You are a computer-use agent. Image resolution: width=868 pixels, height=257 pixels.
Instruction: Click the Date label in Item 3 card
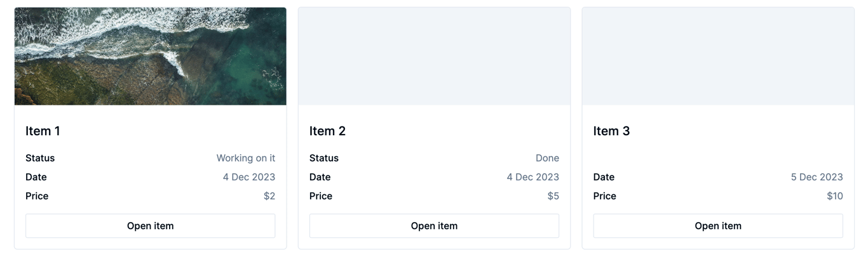point(604,177)
